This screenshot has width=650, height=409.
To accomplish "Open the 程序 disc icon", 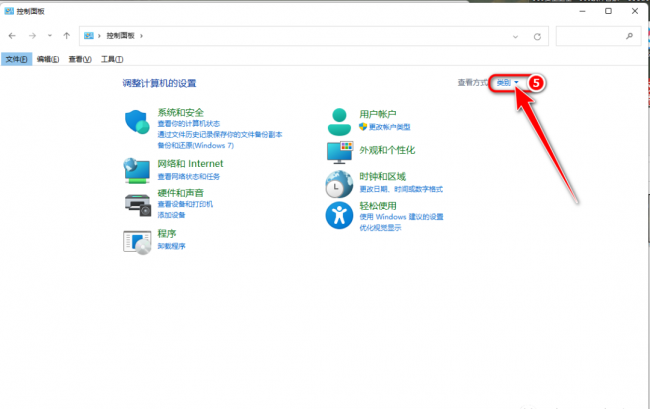I will pos(137,242).
